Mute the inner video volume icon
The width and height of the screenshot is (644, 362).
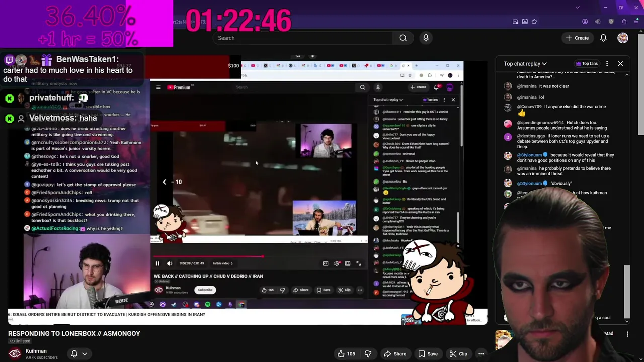coord(170,263)
